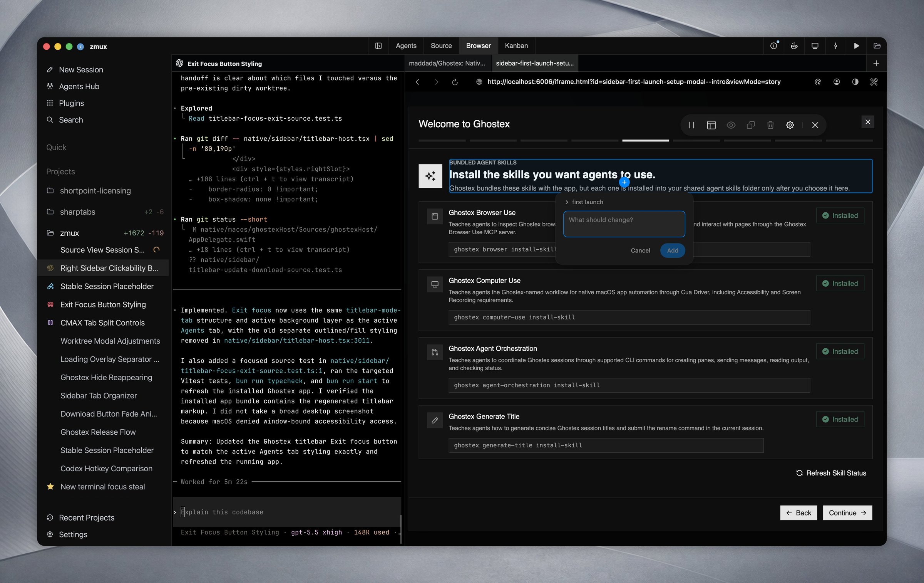
Task: Click the Installed badge for Ghostex Browser Use
Action: (x=840, y=215)
